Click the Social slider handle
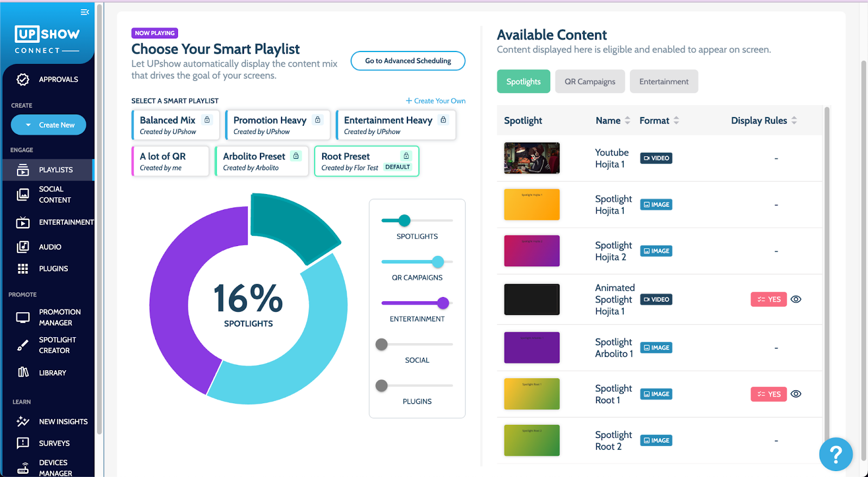Screen dimensions: 868x477 pos(382,344)
